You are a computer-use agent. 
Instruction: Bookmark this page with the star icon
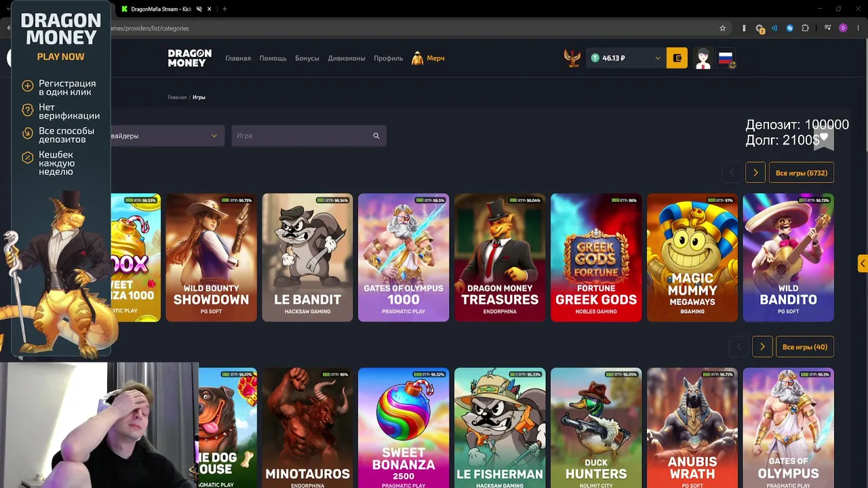tap(722, 28)
